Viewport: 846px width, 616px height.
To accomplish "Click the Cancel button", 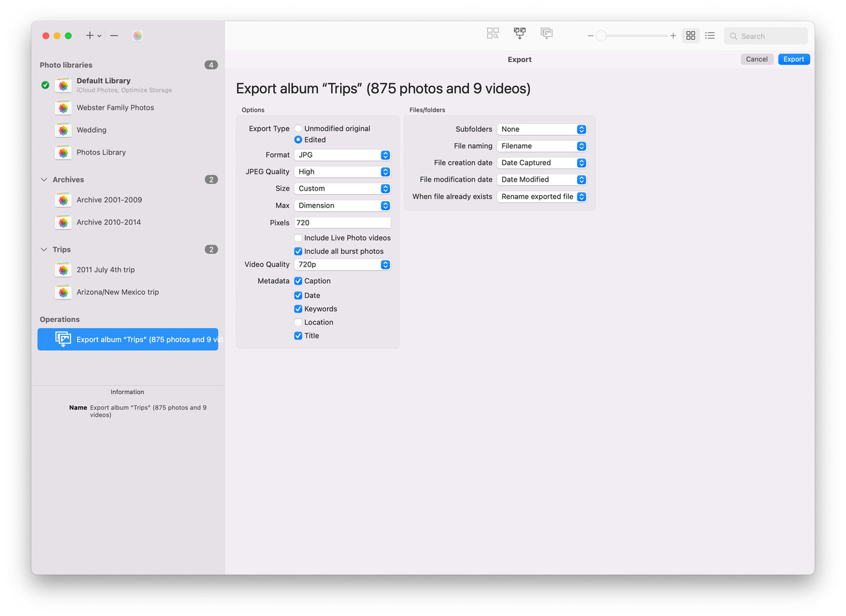I will pos(757,59).
